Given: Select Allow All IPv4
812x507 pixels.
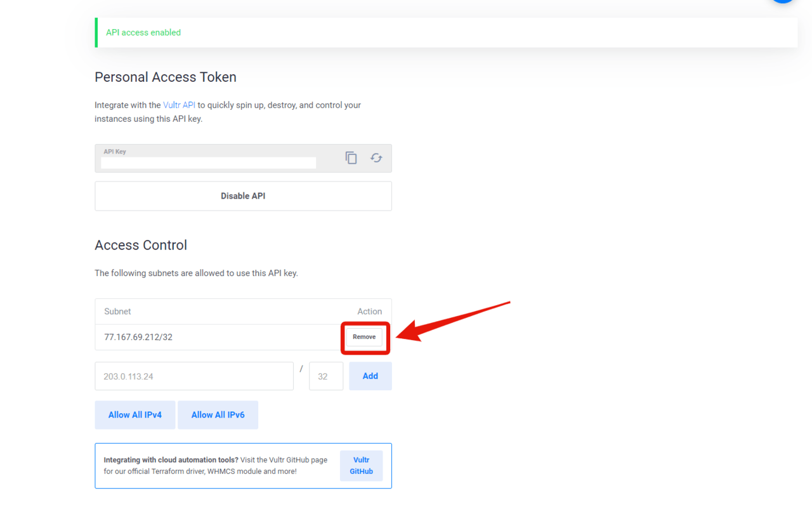Looking at the screenshot, I should (135, 415).
